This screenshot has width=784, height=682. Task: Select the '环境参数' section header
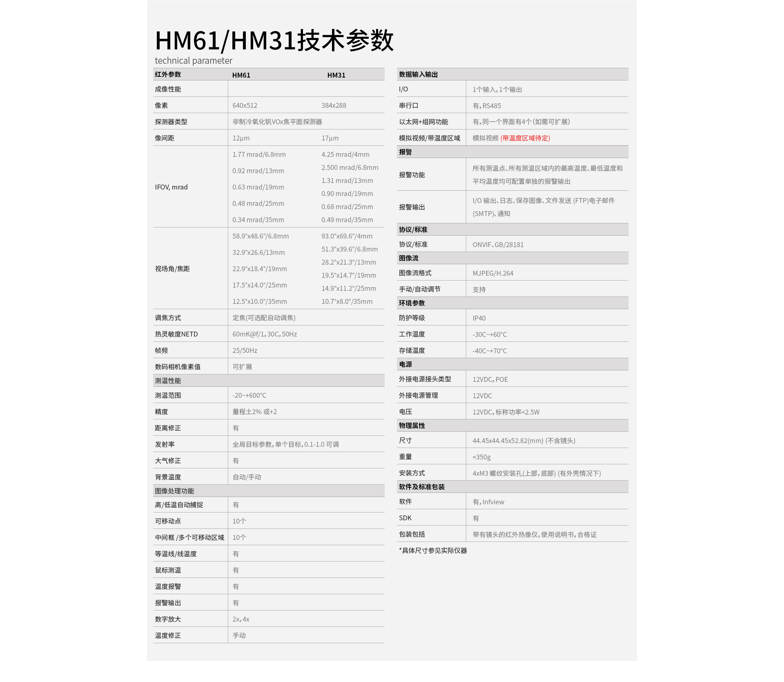(512, 303)
